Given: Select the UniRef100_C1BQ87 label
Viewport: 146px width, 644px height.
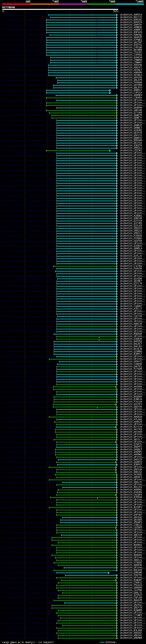Looking at the screenshot, I should point(131,306).
